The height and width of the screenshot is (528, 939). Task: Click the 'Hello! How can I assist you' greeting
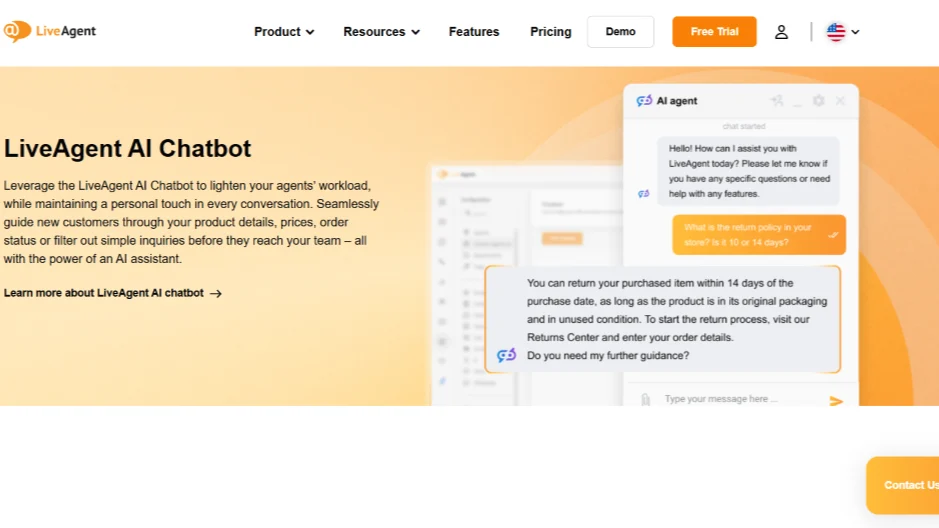(749, 171)
